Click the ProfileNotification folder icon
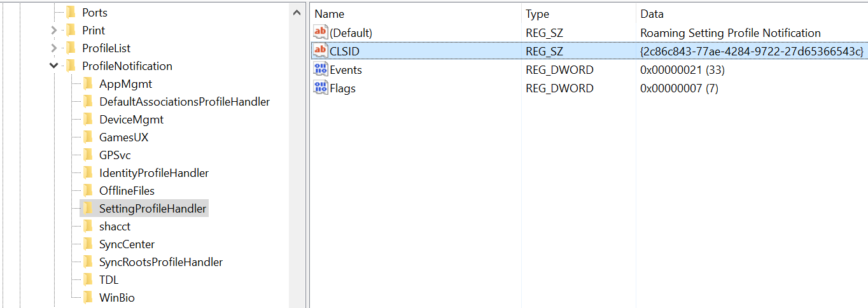This screenshot has width=868, height=308. coord(71,66)
